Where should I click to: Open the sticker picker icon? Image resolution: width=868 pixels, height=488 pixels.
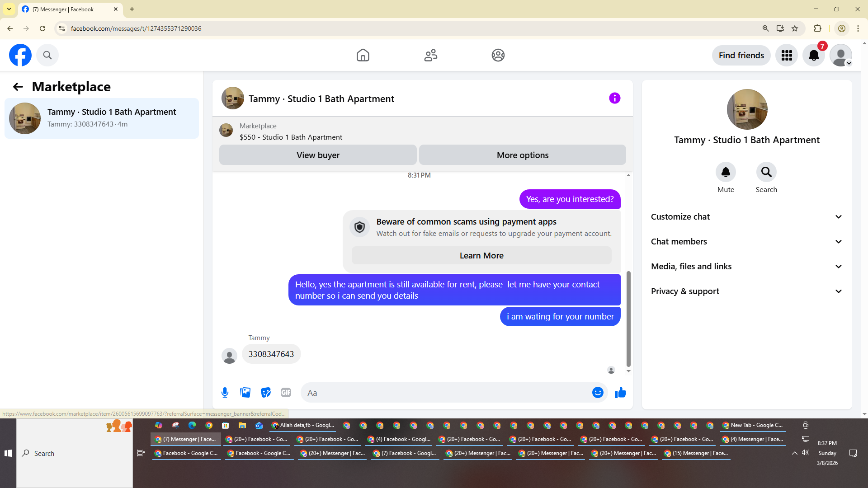(266, 393)
